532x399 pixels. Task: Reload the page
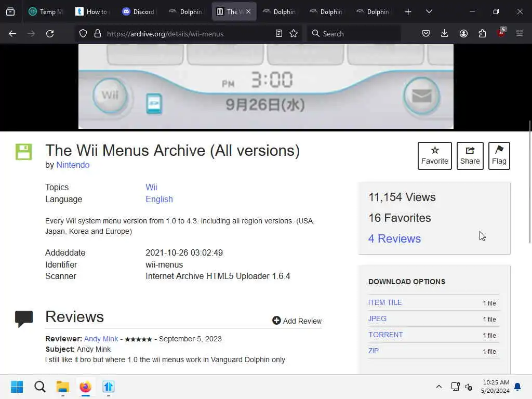(50, 34)
